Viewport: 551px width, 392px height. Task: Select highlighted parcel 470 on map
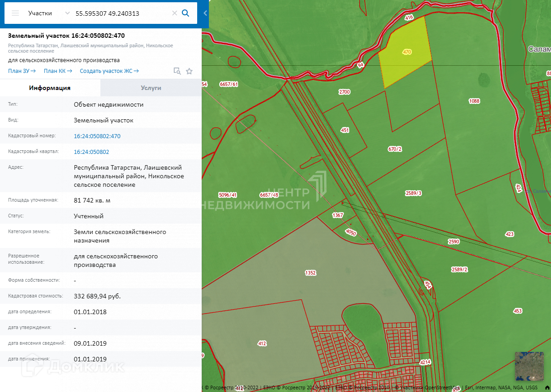407,52
